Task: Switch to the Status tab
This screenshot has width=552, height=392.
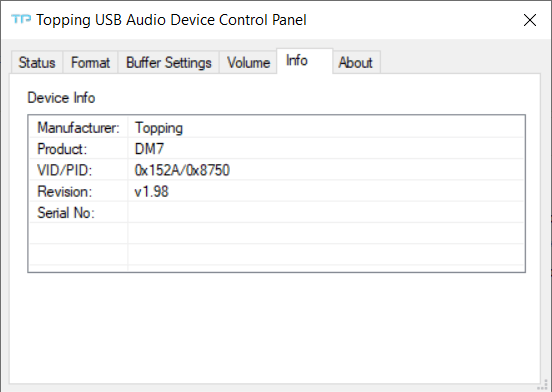Action: 37,63
